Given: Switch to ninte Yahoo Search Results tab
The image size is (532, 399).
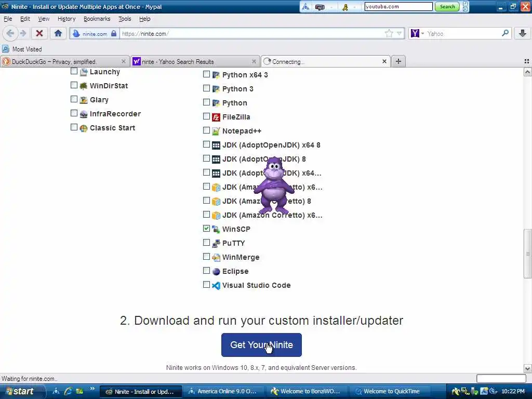Looking at the screenshot, I should click(x=195, y=61).
